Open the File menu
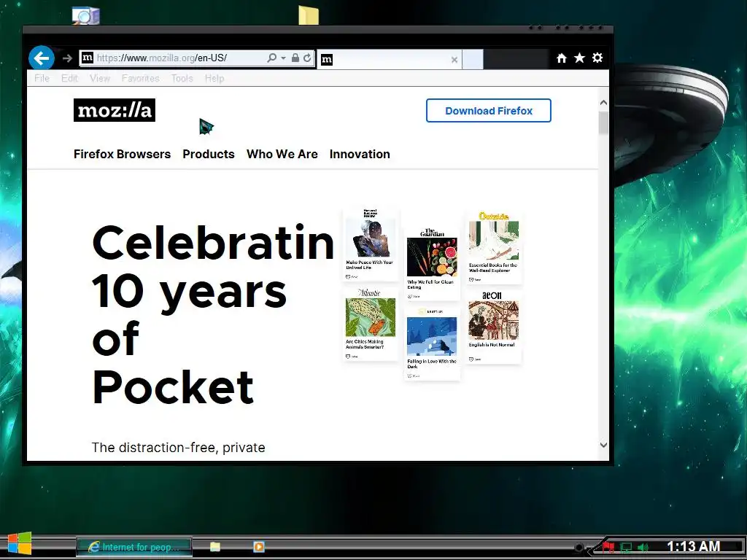 tap(42, 78)
